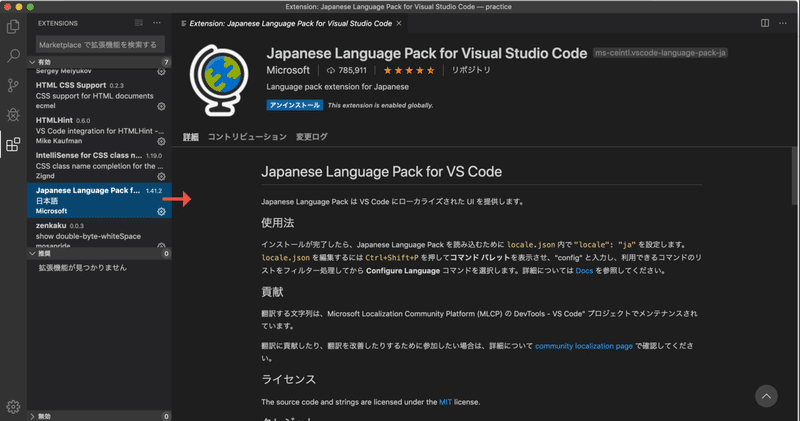
Task: Open the Manage gear in activity bar
Action: point(13,406)
